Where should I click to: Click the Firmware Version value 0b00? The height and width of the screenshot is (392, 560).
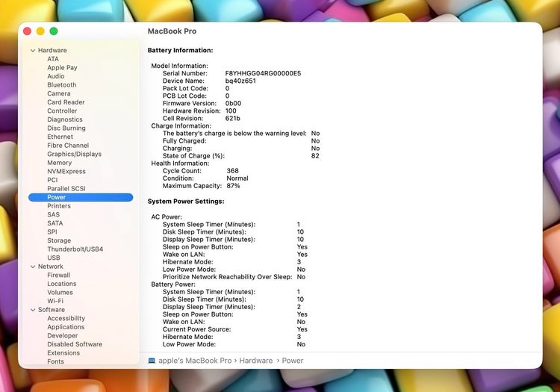point(233,104)
